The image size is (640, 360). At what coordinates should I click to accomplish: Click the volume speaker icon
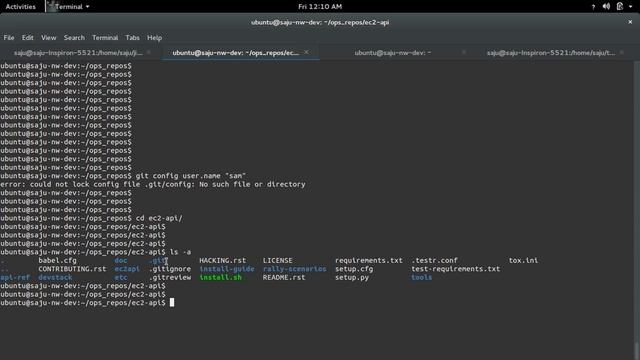(607, 6)
